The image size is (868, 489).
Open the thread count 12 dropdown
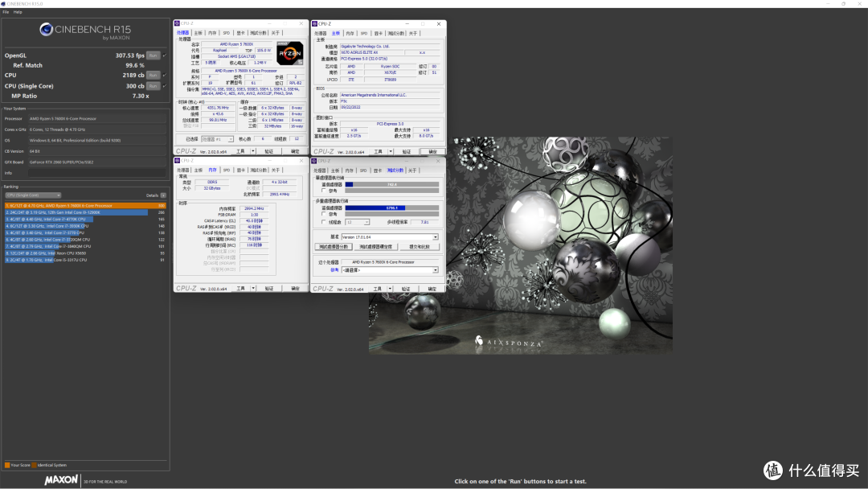357,222
